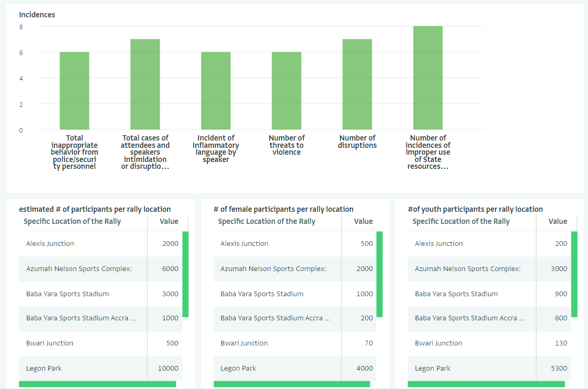Screen dimensions: 588x389
Task: Click horizontal scrollbar under female participants table
Action: point(292,384)
